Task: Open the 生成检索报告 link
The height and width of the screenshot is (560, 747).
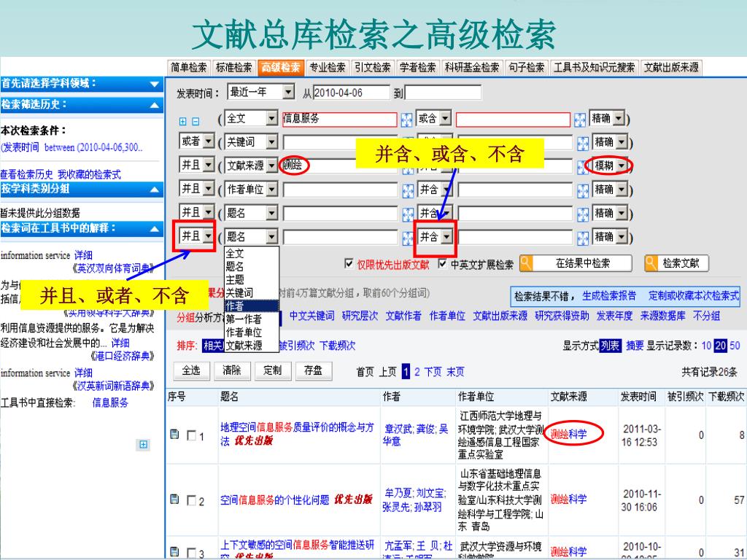Action: pyautogui.click(x=609, y=296)
